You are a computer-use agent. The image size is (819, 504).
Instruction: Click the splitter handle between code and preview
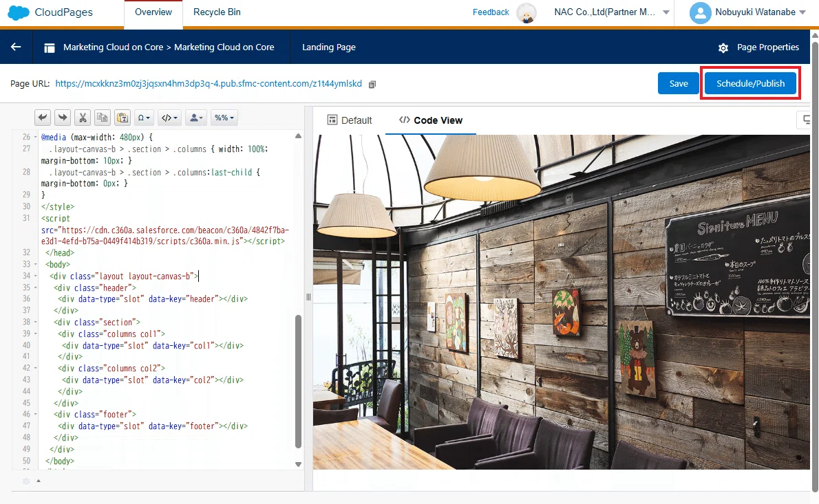point(308,297)
